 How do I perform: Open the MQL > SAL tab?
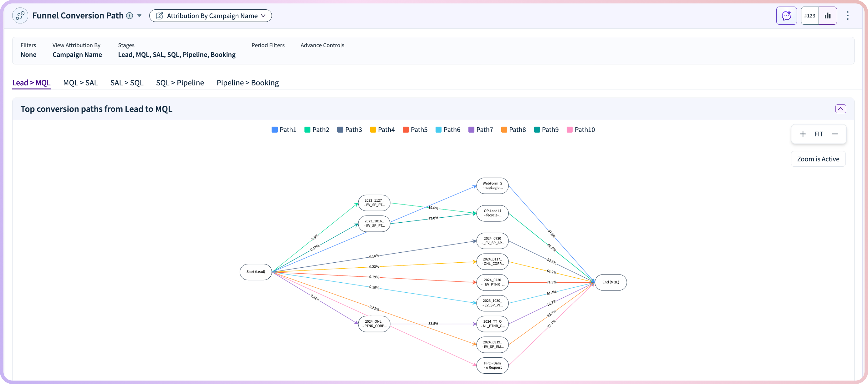80,83
